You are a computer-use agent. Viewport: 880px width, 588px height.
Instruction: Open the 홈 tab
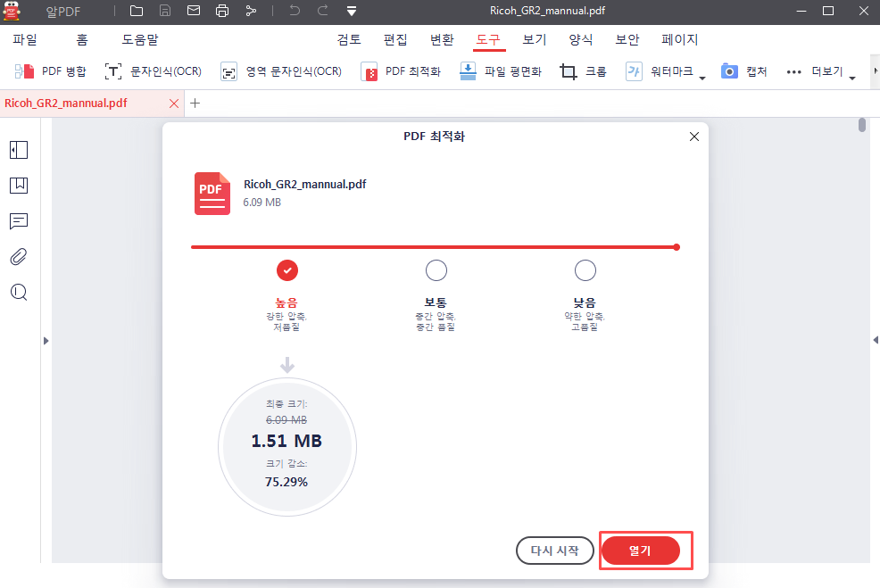pos(82,40)
